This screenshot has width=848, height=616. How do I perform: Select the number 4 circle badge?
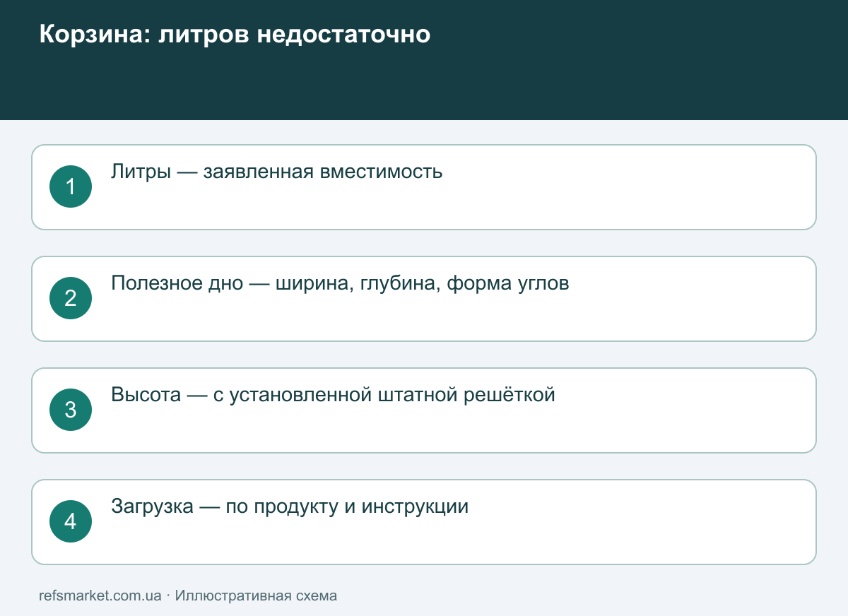point(71,521)
